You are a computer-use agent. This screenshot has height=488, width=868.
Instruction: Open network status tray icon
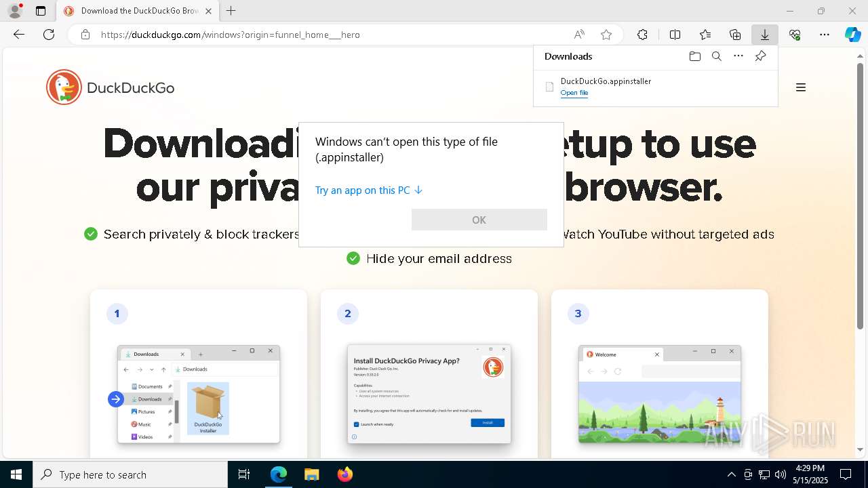tap(764, 474)
